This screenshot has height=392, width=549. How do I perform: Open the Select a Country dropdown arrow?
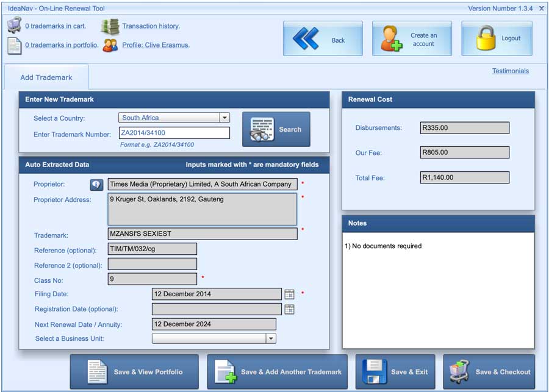pos(224,118)
